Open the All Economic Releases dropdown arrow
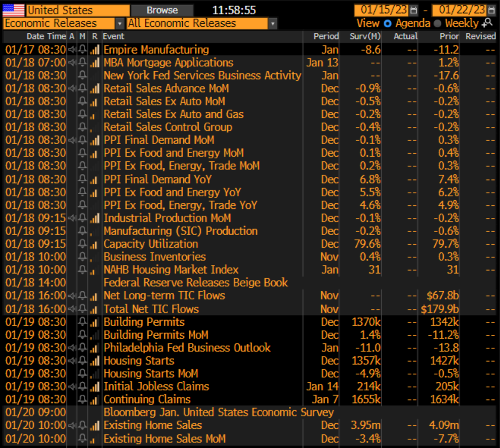The width and height of the screenshot is (500, 448). [x=273, y=24]
